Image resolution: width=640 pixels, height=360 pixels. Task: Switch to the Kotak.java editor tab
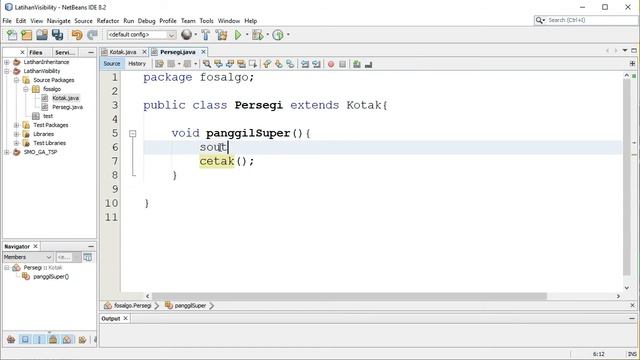click(122, 52)
